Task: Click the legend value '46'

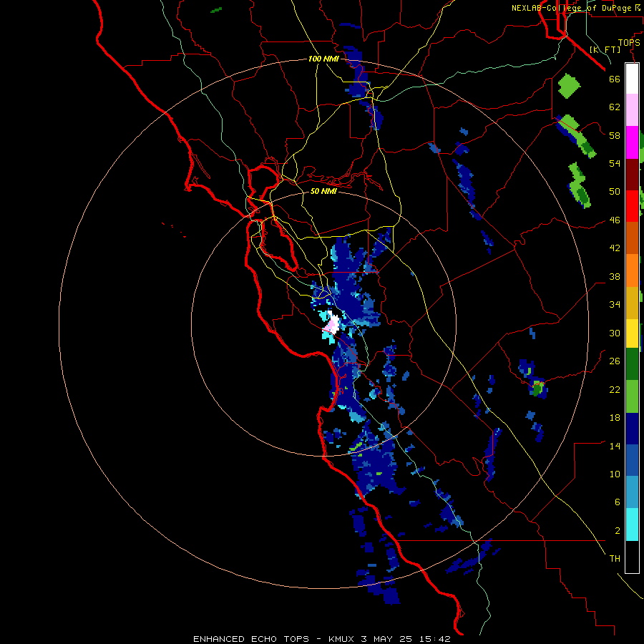Action: tap(615, 220)
